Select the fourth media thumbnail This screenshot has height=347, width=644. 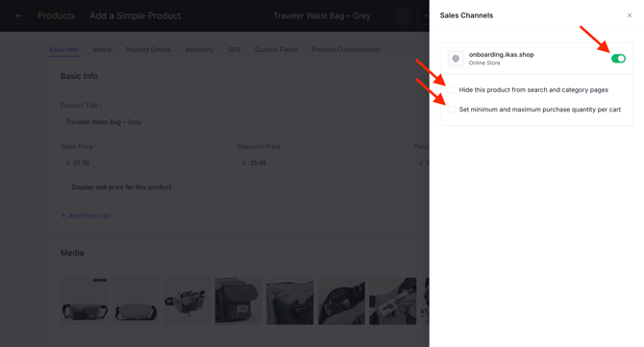238,302
